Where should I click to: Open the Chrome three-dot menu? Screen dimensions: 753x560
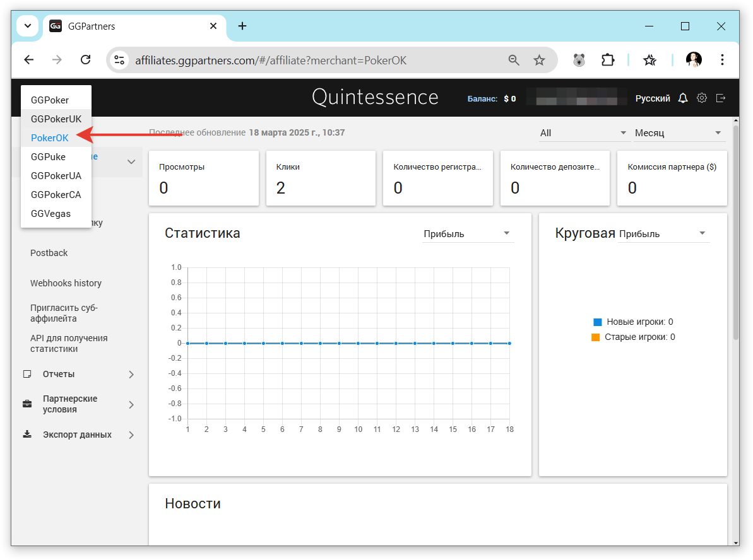click(x=722, y=60)
